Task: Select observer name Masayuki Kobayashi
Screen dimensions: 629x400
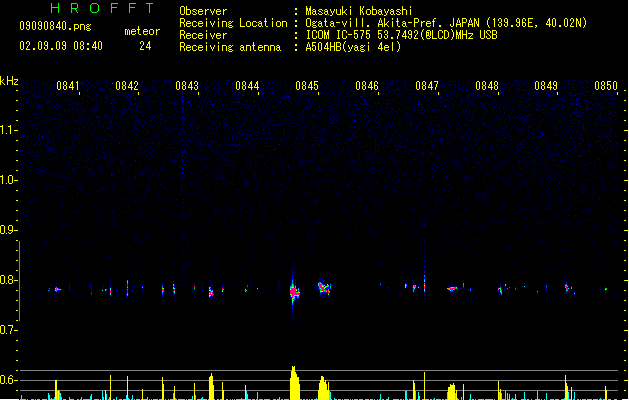Action: point(359,11)
